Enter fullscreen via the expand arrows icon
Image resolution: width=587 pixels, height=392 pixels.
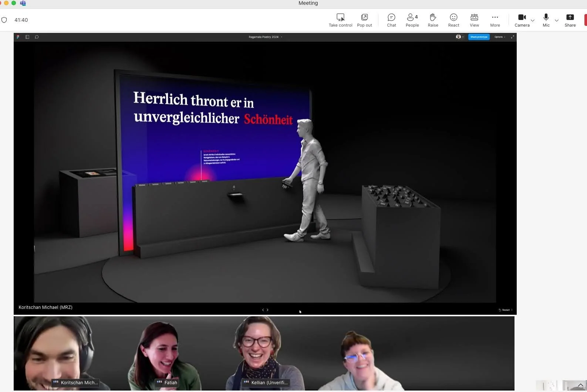click(x=512, y=37)
